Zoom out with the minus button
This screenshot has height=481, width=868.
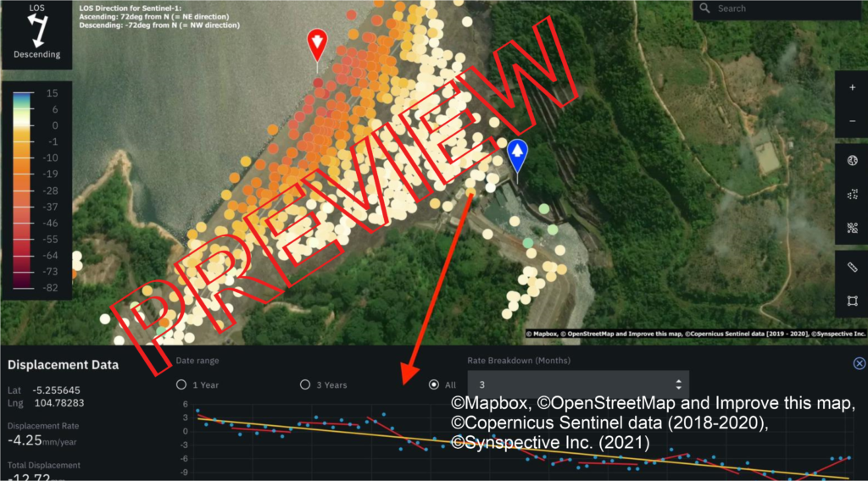[x=852, y=121]
